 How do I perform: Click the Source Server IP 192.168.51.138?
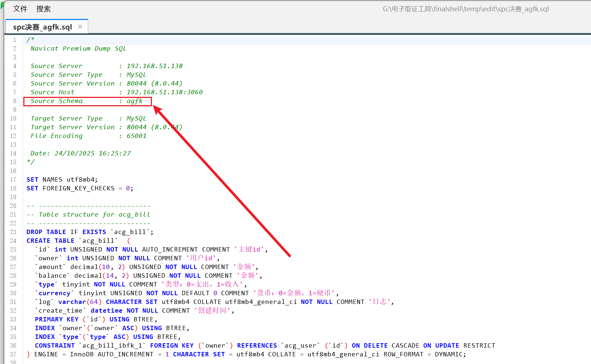coord(154,66)
